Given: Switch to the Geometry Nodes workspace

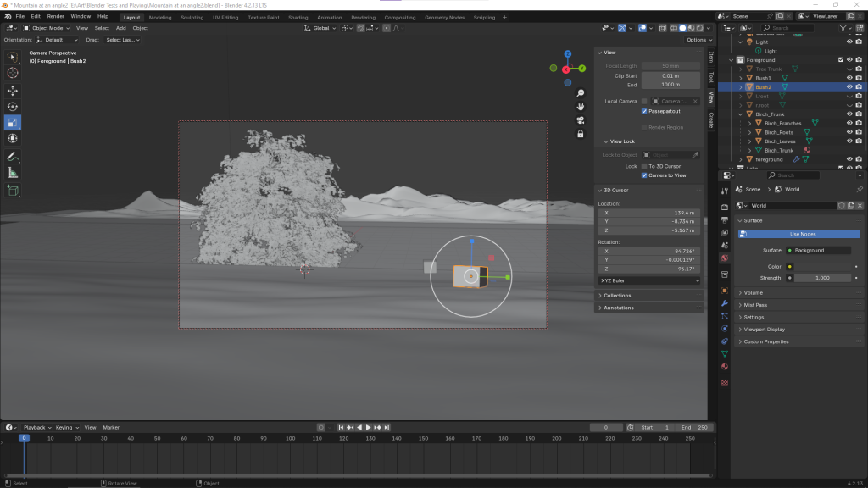Looking at the screenshot, I should point(444,18).
